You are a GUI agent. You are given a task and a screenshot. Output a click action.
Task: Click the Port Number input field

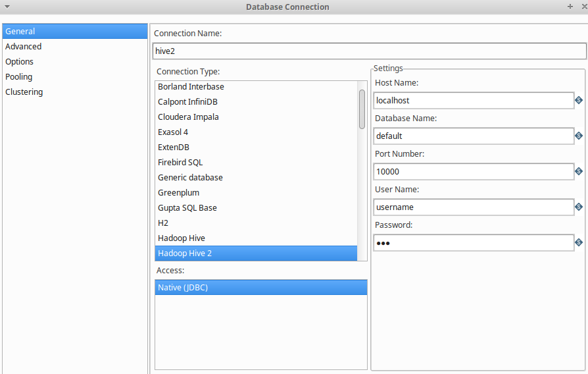click(x=474, y=172)
